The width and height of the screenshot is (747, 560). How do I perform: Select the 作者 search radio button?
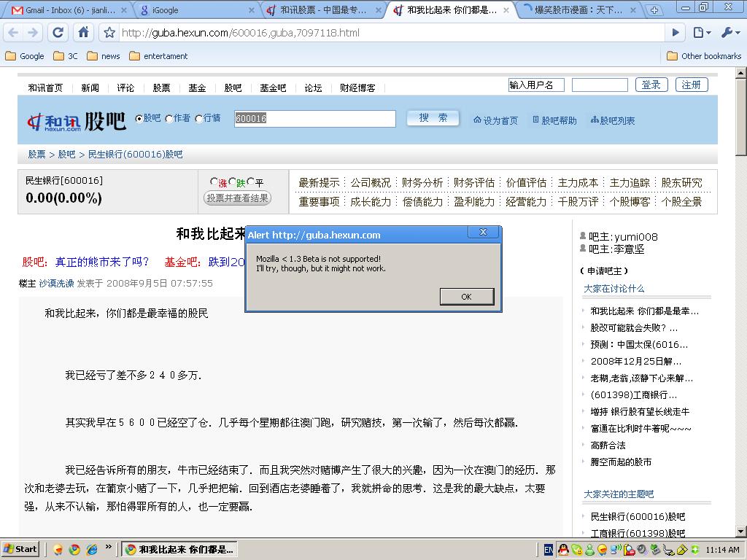point(169,119)
